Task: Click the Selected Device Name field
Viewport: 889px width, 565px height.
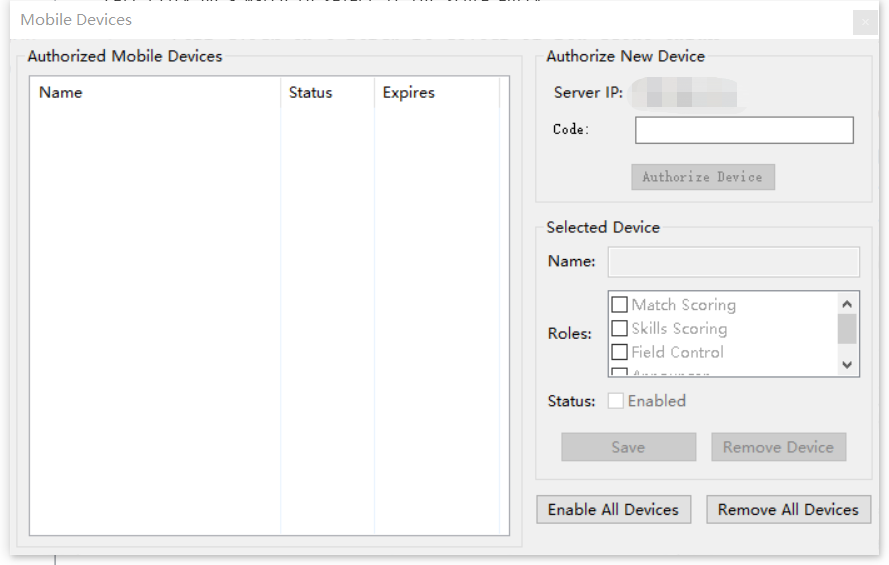Action: [x=733, y=262]
